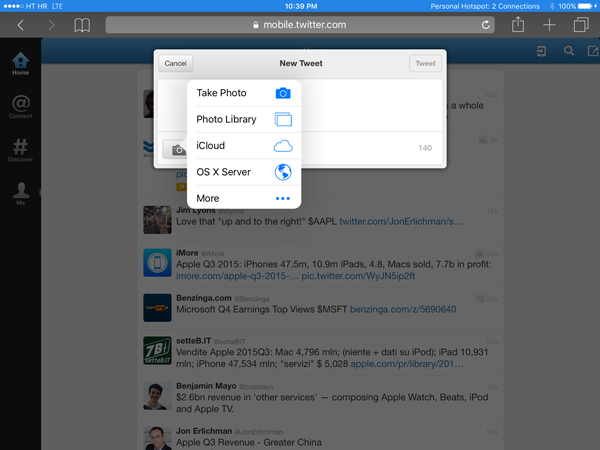Open Safari share sheet icon
Screen dimensions: 600x450
click(518, 24)
